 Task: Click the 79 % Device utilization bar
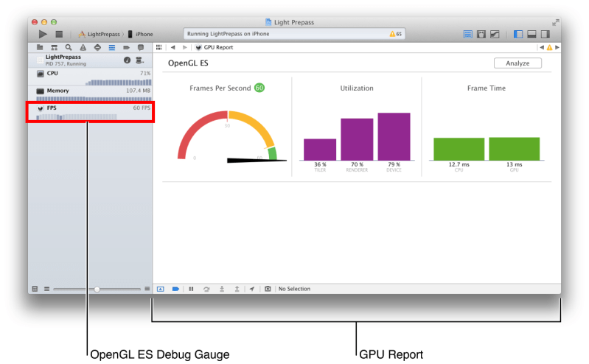[x=394, y=136]
